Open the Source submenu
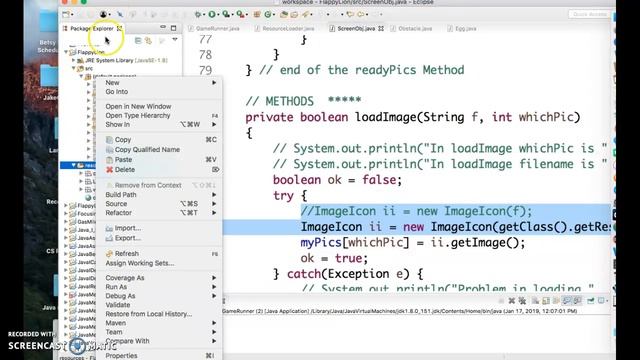This screenshot has width=640, height=360. tap(160, 204)
